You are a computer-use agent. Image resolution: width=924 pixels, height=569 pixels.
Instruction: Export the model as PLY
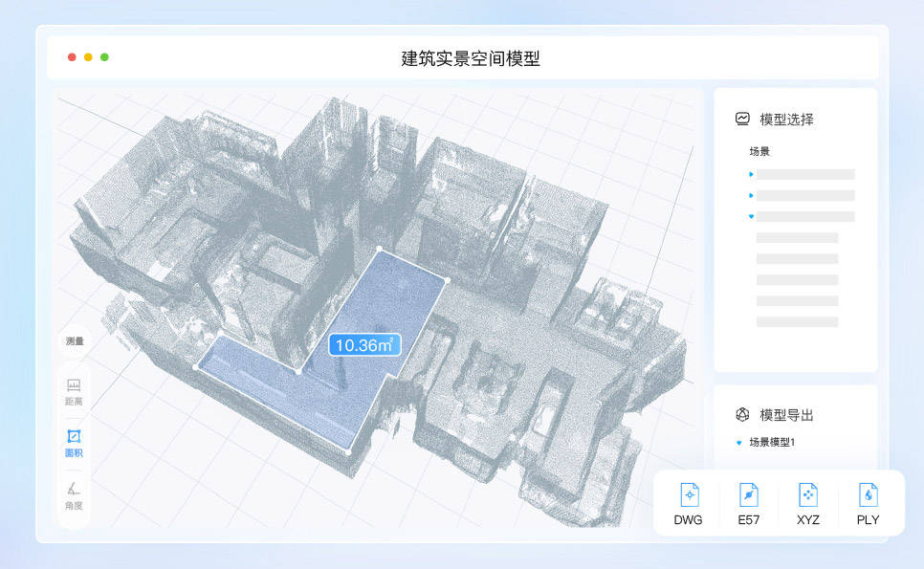869,504
